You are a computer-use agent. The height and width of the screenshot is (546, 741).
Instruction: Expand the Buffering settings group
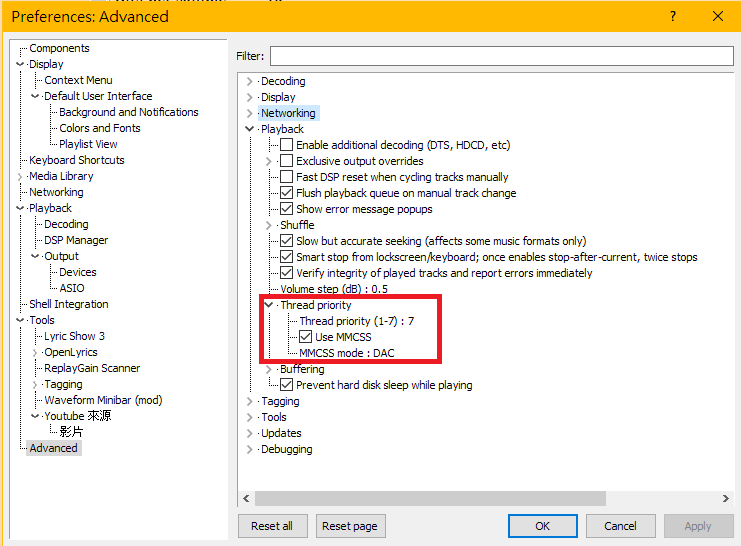click(268, 369)
